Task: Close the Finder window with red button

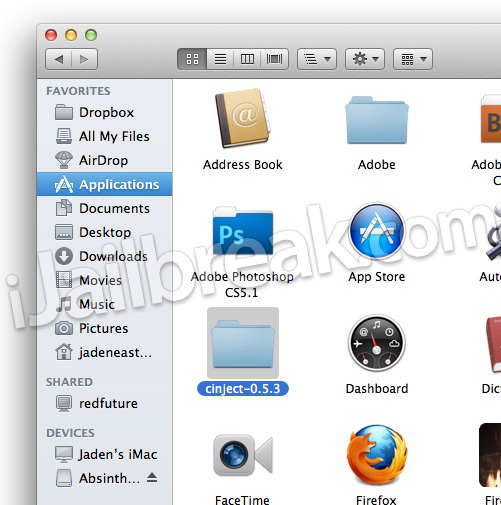Action: pyautogui.click(x=51, y=35)
